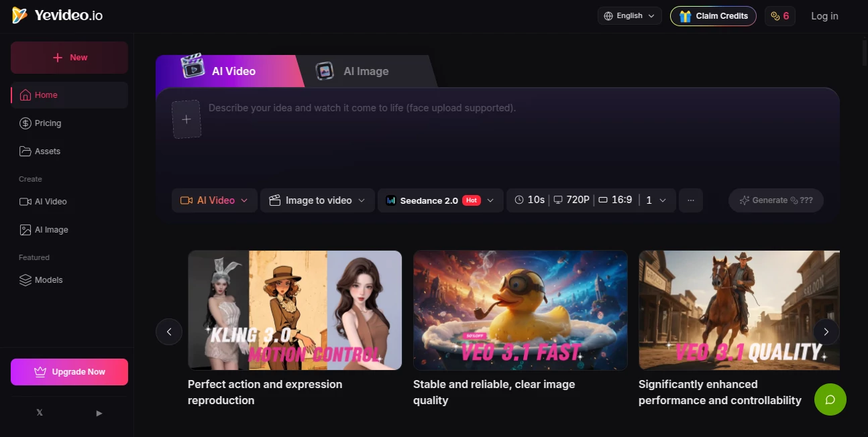This screenshot has width=868, height=437.
Task: Open the Veo 3.1 Quality thumbnail
Action: point(739,310)
